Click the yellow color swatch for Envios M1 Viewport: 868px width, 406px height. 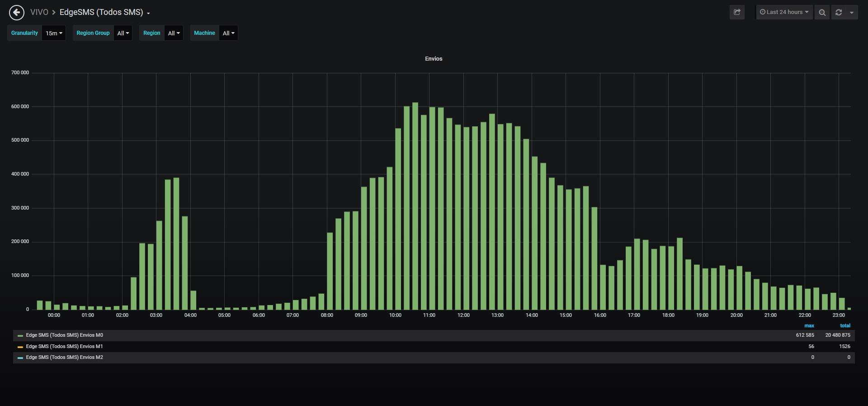[x=20, y=347]
